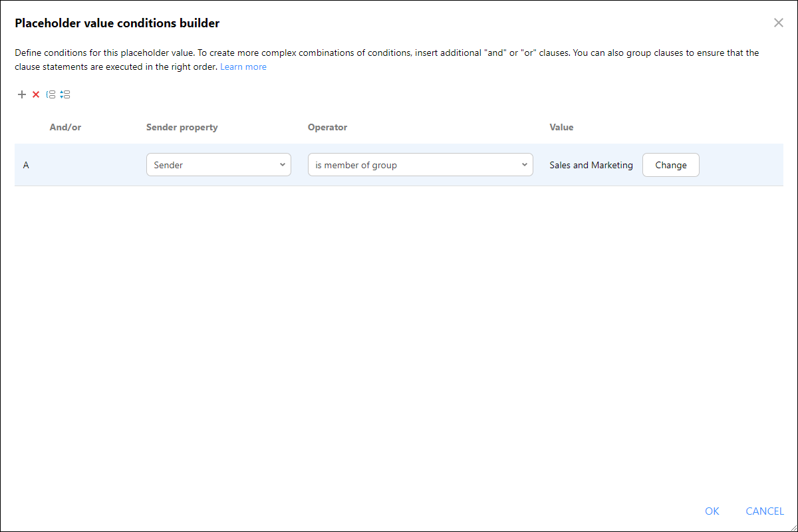Click the dialog title 'Placeholder value conditions builder'
This screenshot has height=532, width=798.
117,23
